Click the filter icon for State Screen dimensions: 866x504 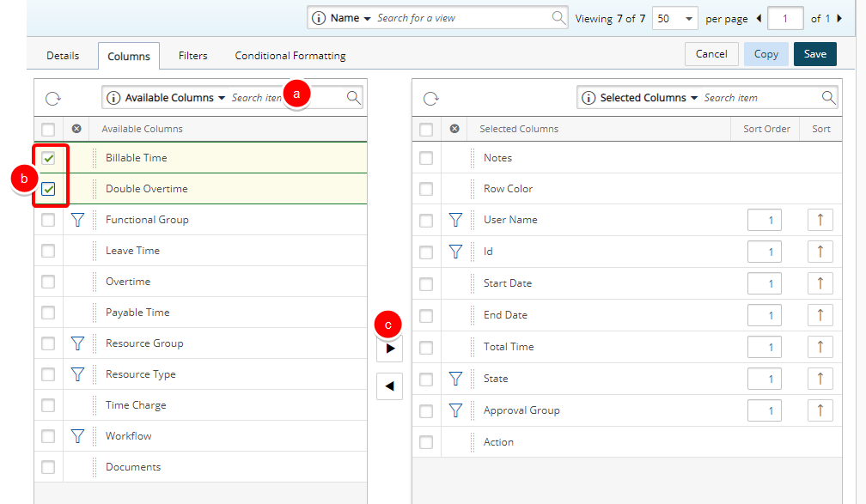coord(455,379)
